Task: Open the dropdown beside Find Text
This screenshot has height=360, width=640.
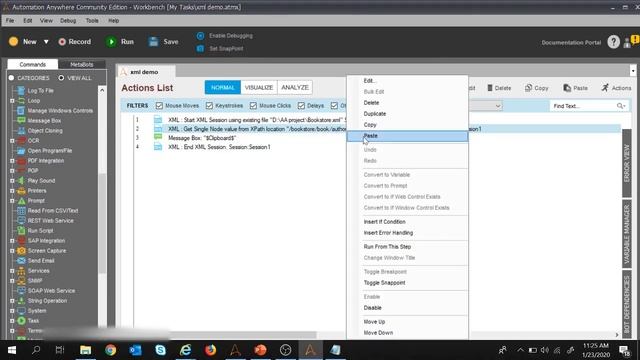Action: (x=498, y=106)
